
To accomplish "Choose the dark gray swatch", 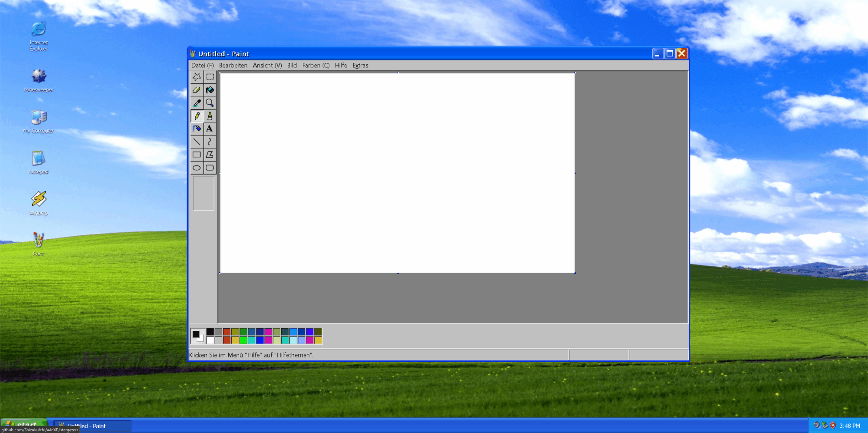I will click(218, 332).
